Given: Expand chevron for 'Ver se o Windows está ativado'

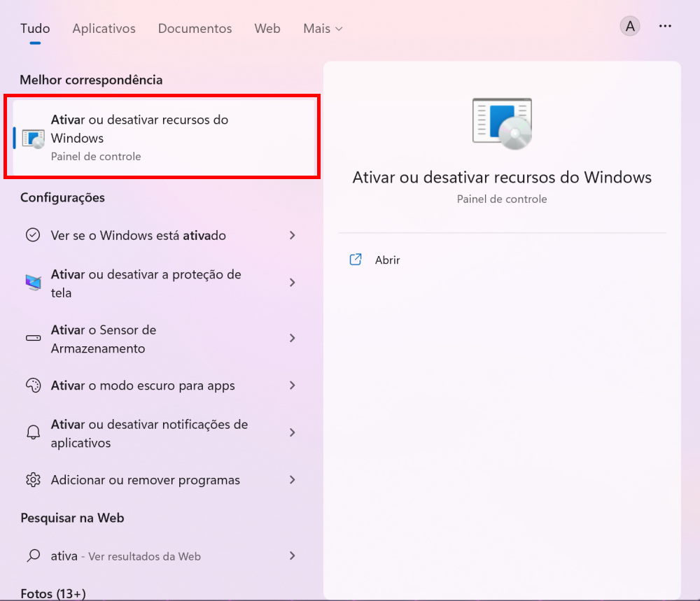Looking at the screenshot, I should (293, 235).
